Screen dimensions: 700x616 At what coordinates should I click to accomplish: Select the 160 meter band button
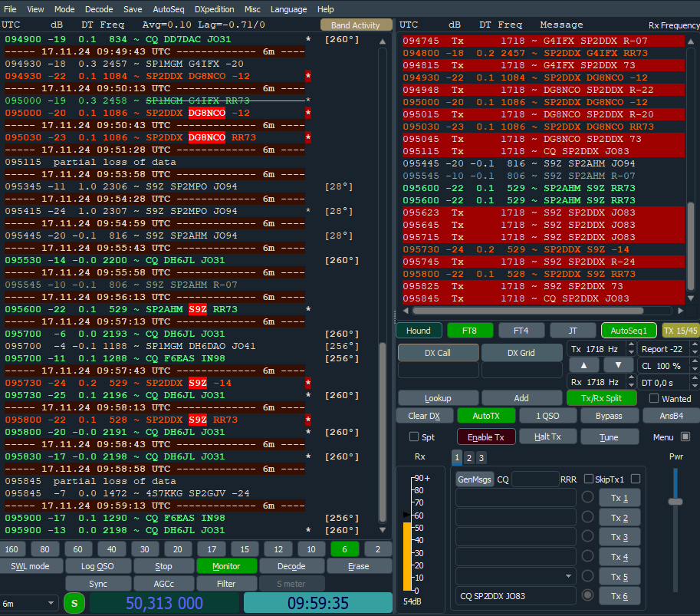tap(12, 549)
